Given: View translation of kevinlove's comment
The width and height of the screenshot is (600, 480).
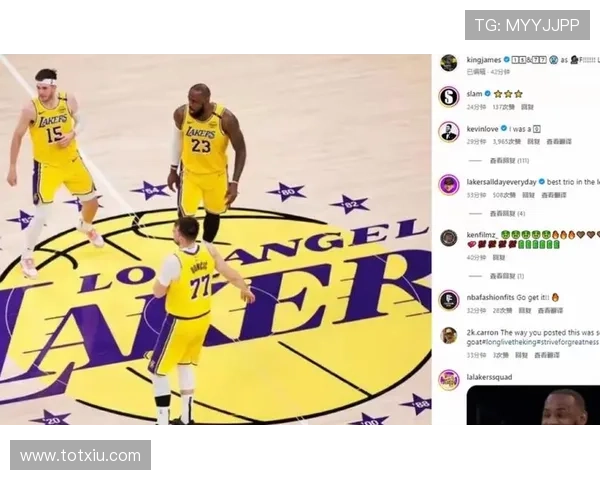Looking at the screenshot, I should [559, 141].
